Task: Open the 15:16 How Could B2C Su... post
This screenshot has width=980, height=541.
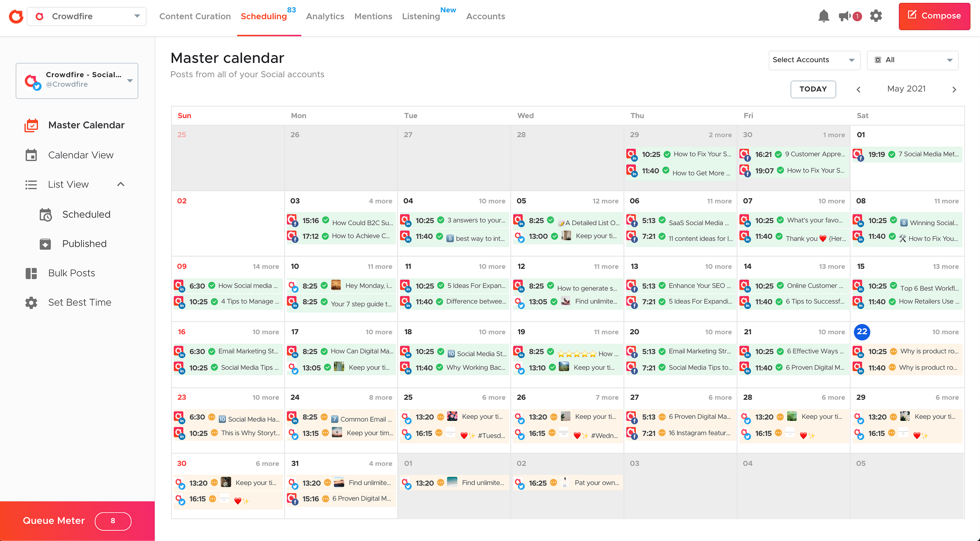Action: [341, 221]
